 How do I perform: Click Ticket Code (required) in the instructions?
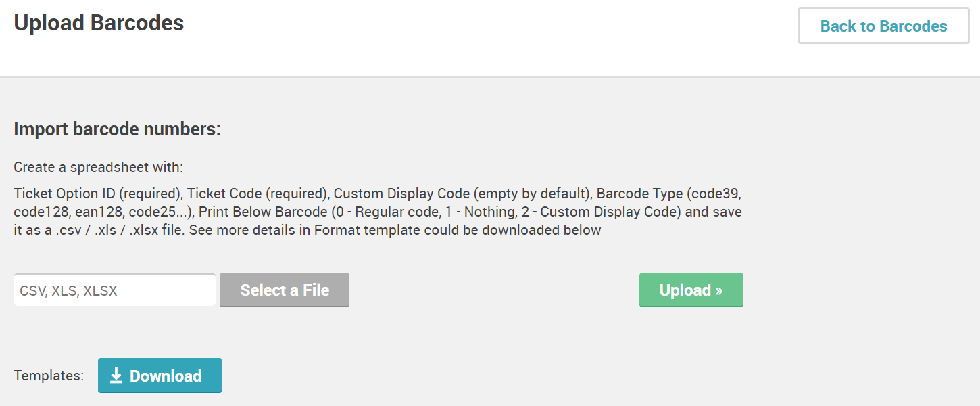(258, 194)
